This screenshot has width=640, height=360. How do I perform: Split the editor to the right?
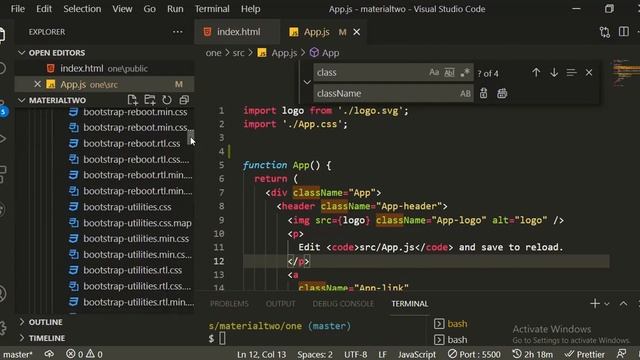624,32
